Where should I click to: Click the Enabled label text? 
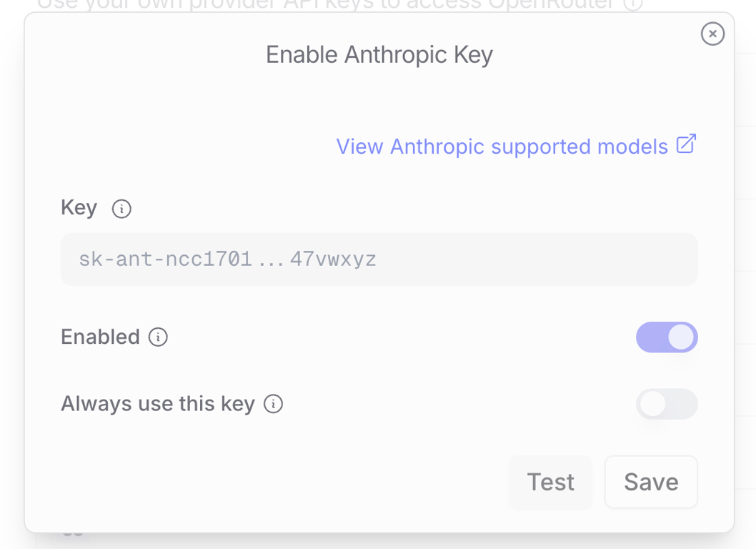point(100,337)
